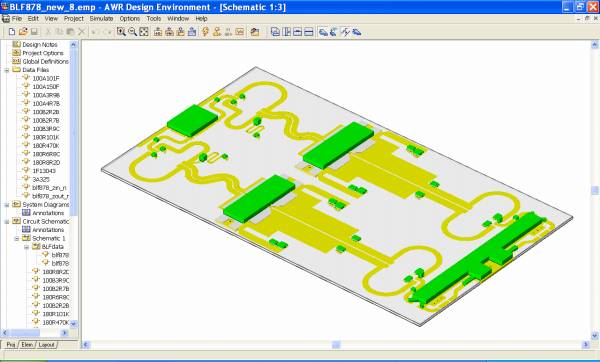The image size is (600, 362).
Task: Click the Open Project folder icon
Action: coord(23,32)
